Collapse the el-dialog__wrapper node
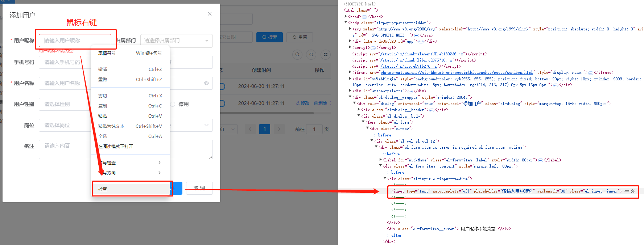Image resolution: width=644 pixels, height=245 pixels. click(350, 97)
